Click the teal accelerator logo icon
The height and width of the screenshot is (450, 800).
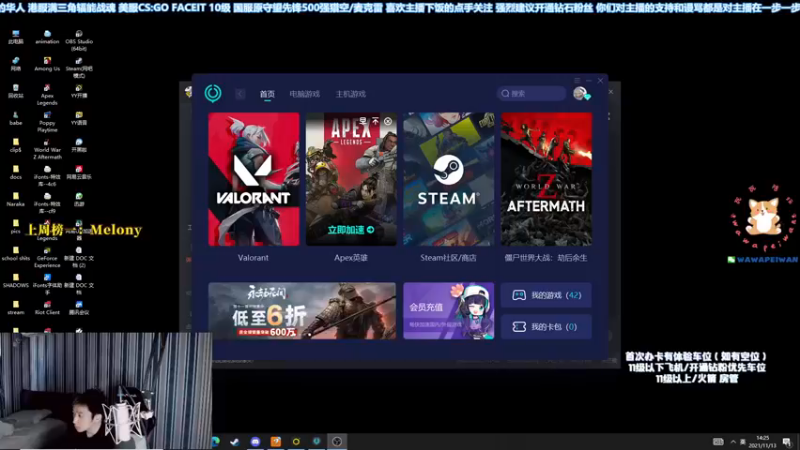click(213, 93)
